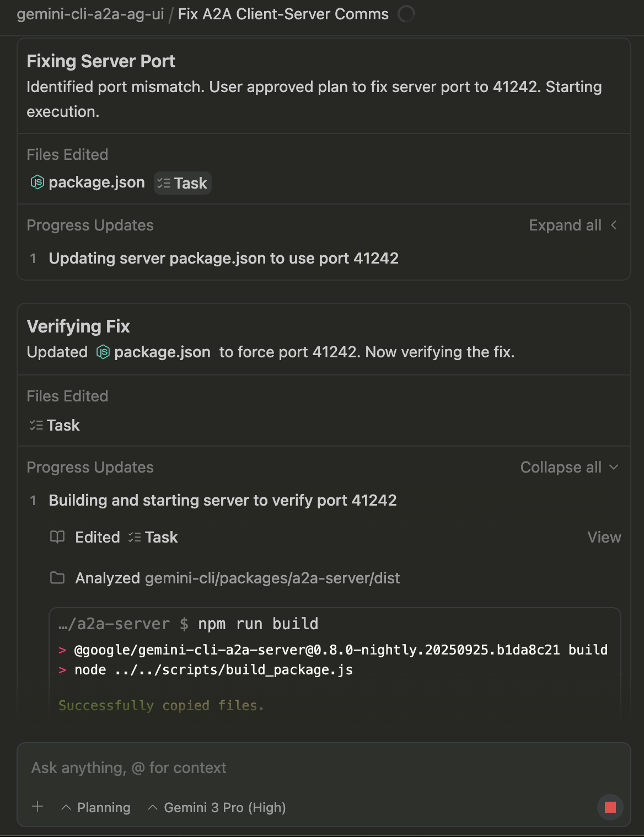Image resolution: width=644 pixels, height=837 pixels.
Task: Select the Fix A2A Client-Server Comms title
Action: point(281,14)
